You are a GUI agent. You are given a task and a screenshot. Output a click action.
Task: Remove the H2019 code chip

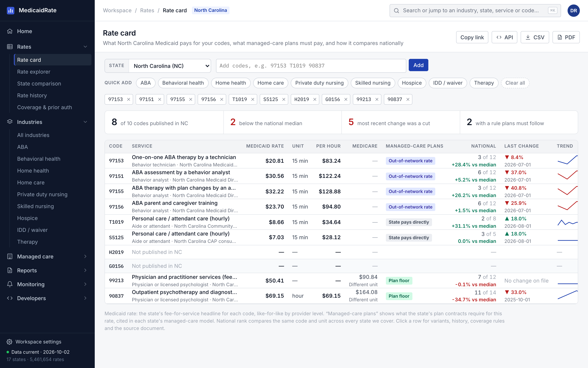(315, 99)
